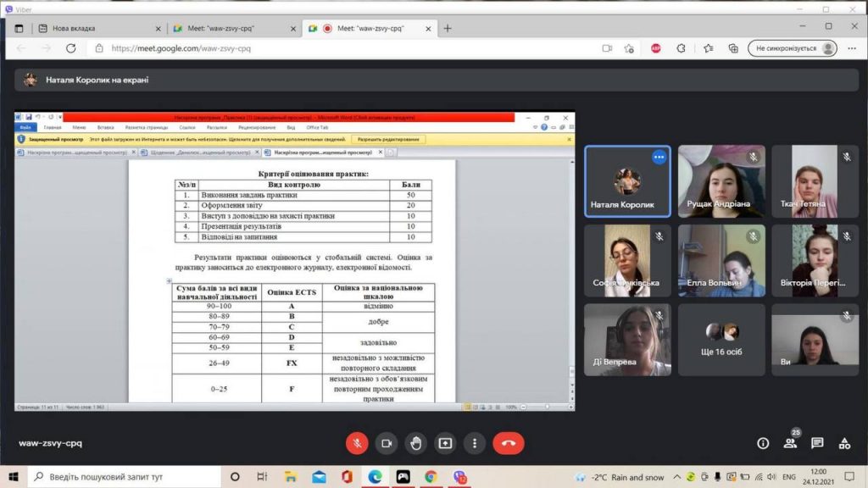
Task: Click the Не синхронізується profile button
Action: [793, 48]
